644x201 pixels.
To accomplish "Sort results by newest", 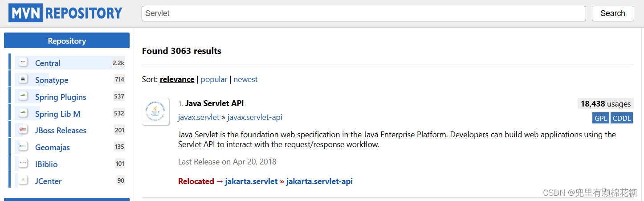I will pyautogui.click(x=245, y=79).
